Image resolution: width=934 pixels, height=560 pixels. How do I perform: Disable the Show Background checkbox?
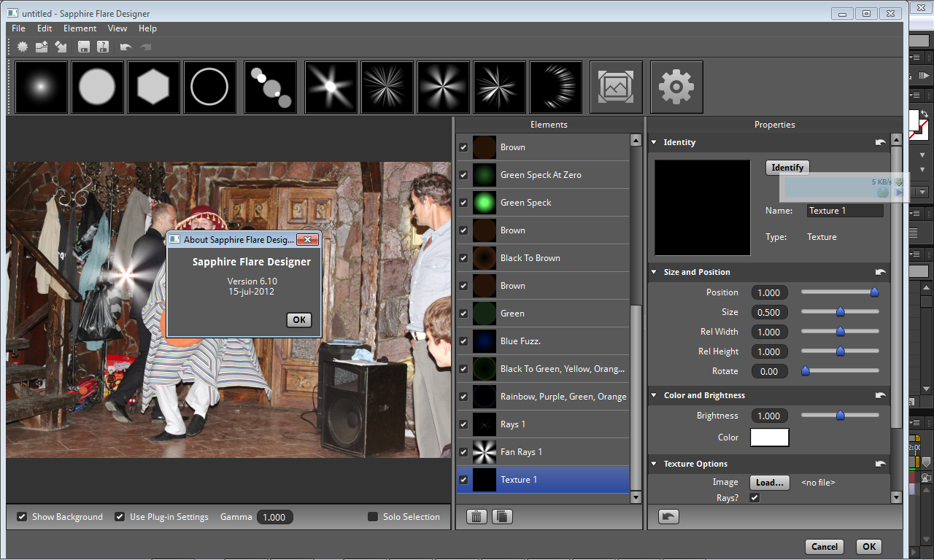[x=22, y=517]
